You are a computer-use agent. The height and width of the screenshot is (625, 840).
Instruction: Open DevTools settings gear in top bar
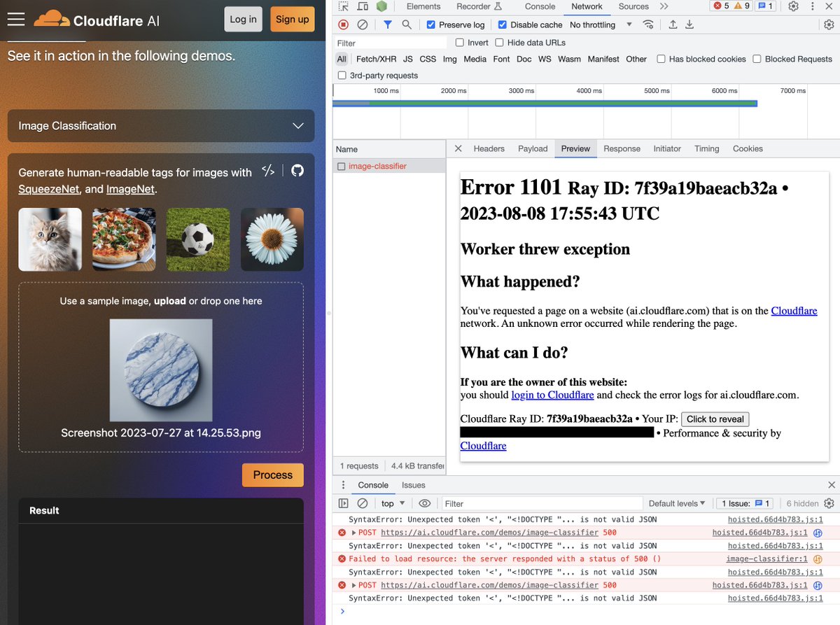coord(793,6)
